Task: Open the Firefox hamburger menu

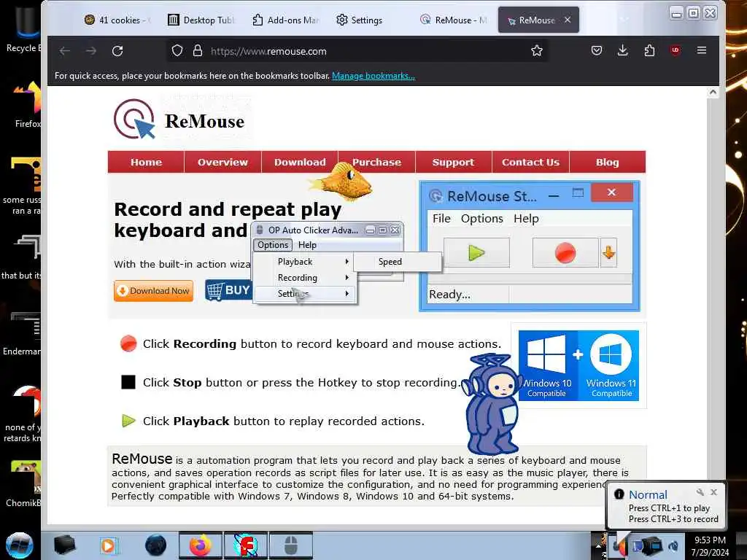Action: coord(702,50)
